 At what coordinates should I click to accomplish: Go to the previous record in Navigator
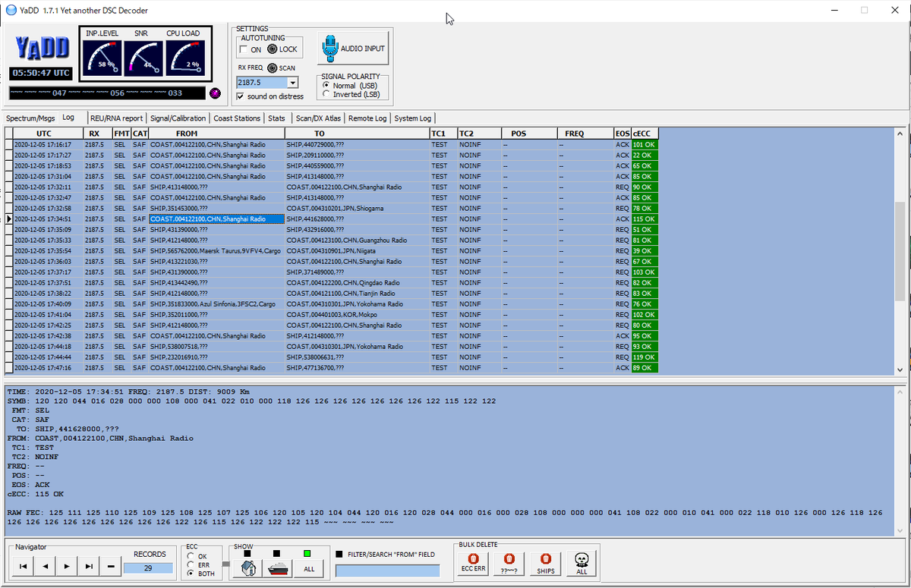click(x=45, y=565)
